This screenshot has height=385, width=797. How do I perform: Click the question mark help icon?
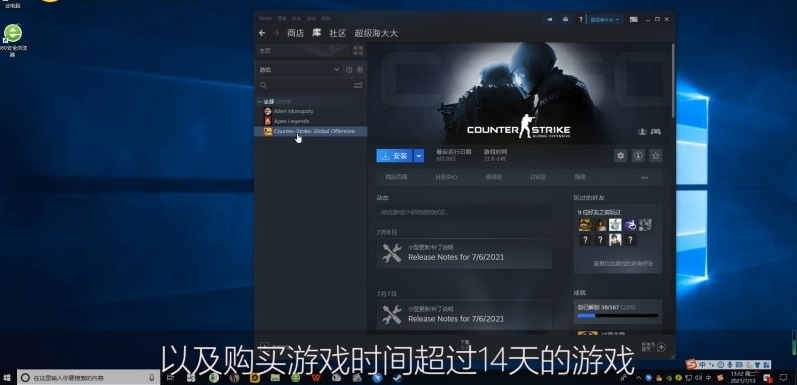tap(580, 19)
